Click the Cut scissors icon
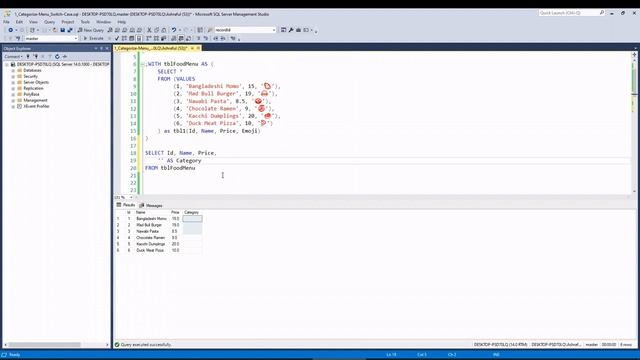 149,30
